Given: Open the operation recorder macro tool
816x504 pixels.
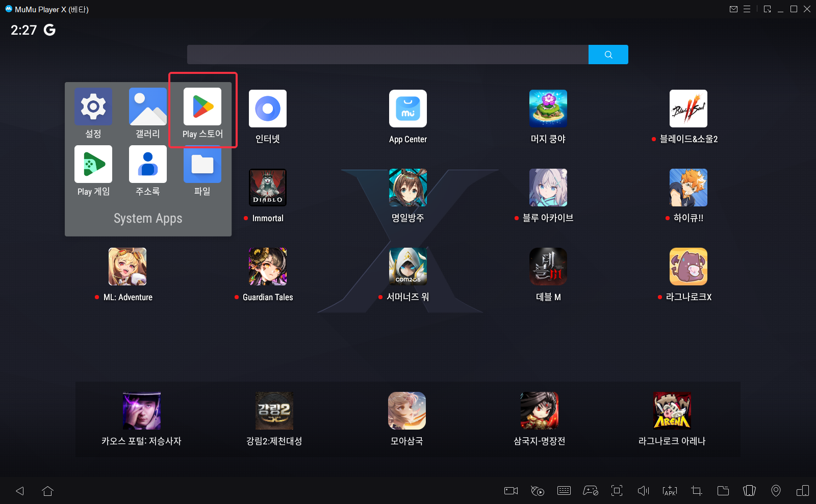Looking at the screenshot, I should point(538,491).
